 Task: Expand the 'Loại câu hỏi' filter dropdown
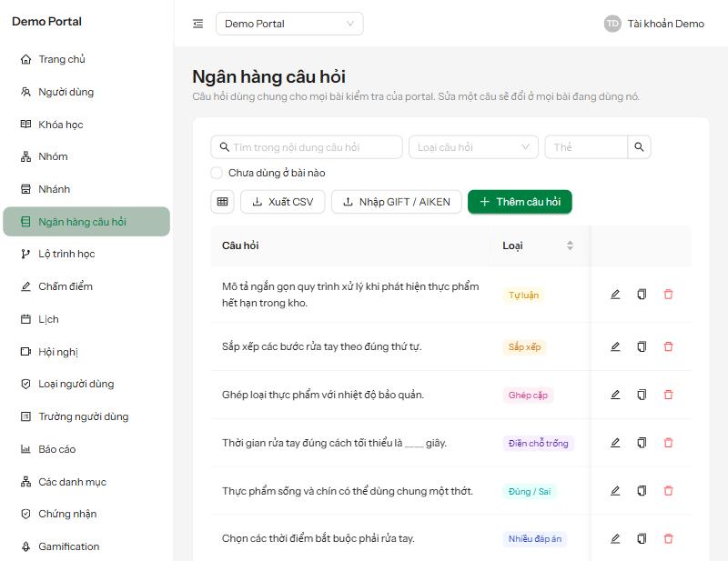pyautogui.click(x=473, y=147)
